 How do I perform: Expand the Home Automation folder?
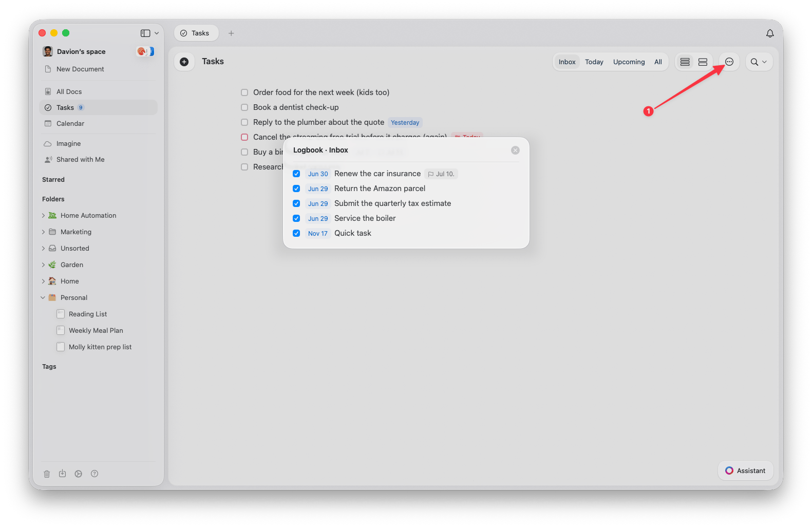point(43,216)
